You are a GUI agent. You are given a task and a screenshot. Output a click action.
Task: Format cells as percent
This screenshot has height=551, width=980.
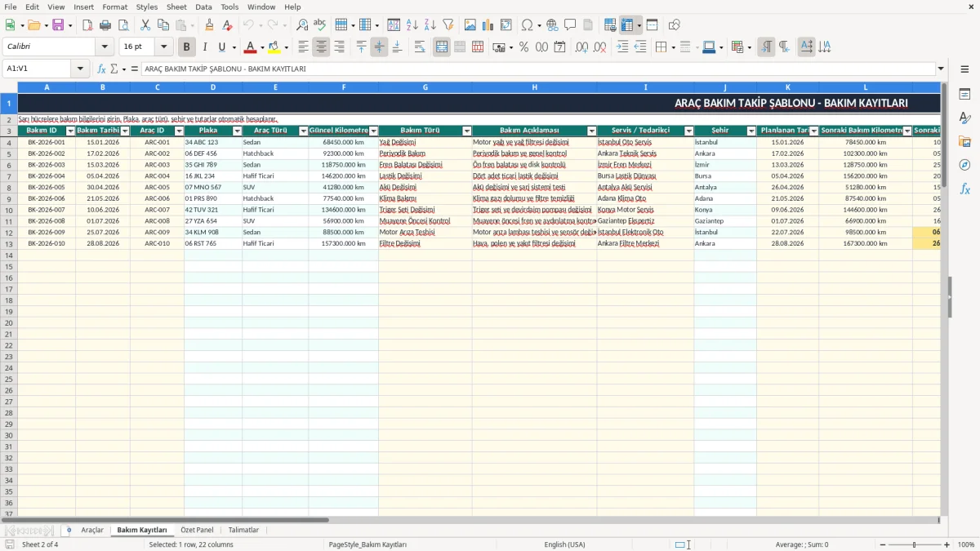click(x=524, y=47)
